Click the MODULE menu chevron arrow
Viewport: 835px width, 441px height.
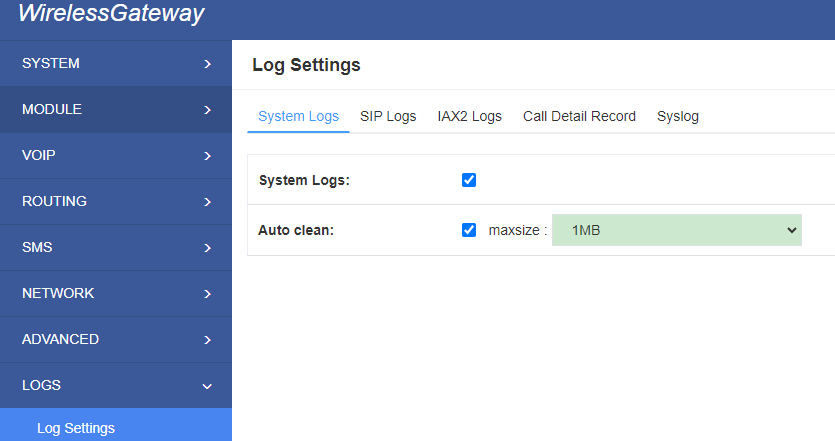click(208, 110)
